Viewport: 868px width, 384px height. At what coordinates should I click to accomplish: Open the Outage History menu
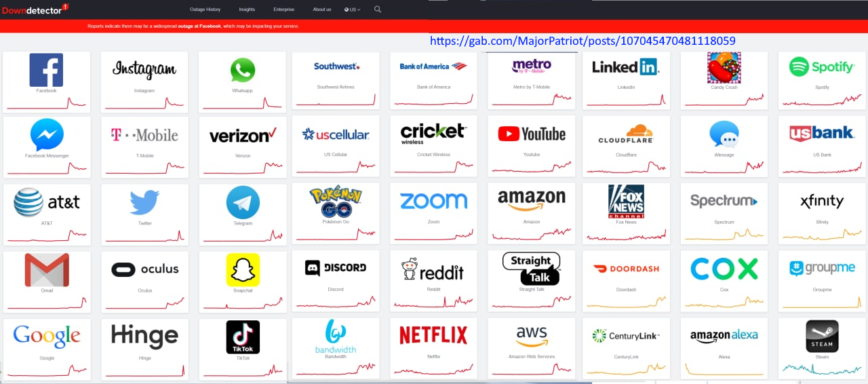[205, 9]
